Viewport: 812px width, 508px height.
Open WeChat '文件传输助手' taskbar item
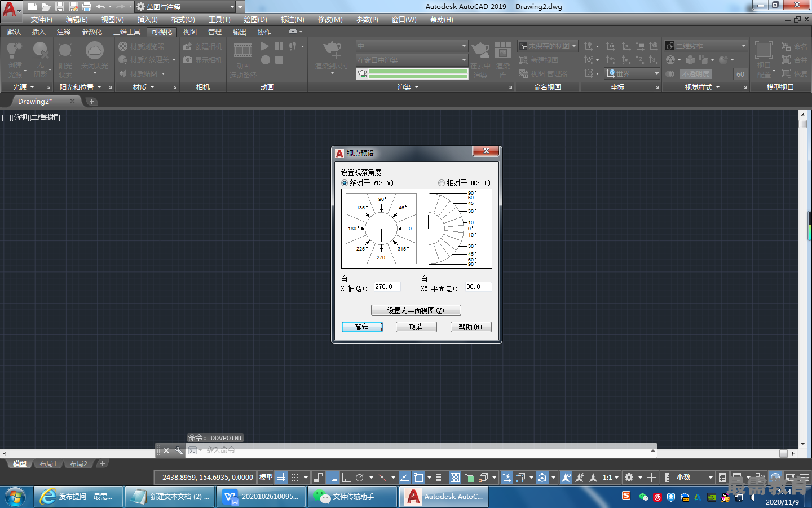(352, 497)
